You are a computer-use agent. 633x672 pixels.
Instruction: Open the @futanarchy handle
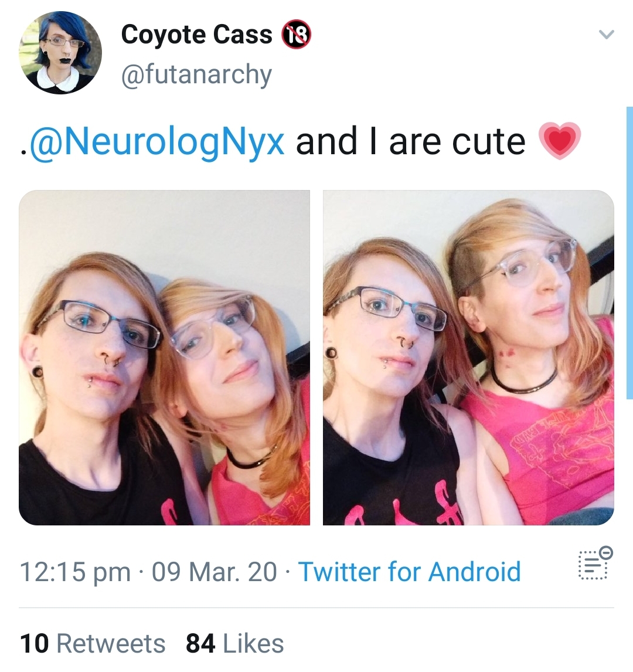(x=196, y=74)
